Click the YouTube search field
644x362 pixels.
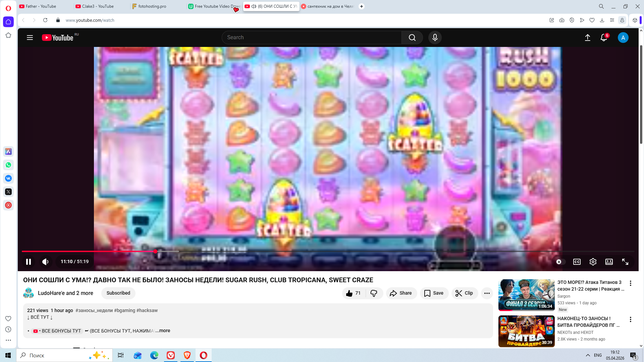[312, 38]
